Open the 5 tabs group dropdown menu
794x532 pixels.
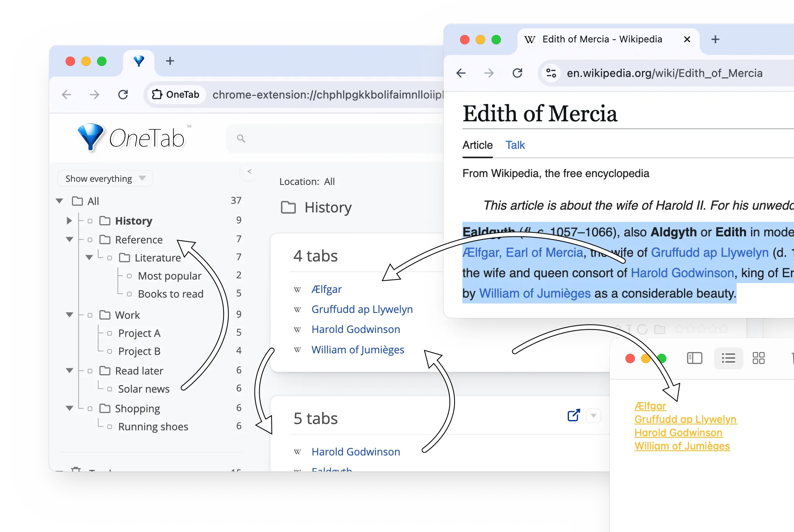[x=594, y=415]
